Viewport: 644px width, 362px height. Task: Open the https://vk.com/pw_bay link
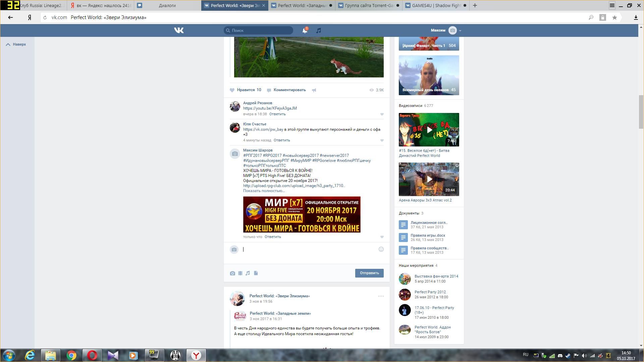[x=263, y=129]
